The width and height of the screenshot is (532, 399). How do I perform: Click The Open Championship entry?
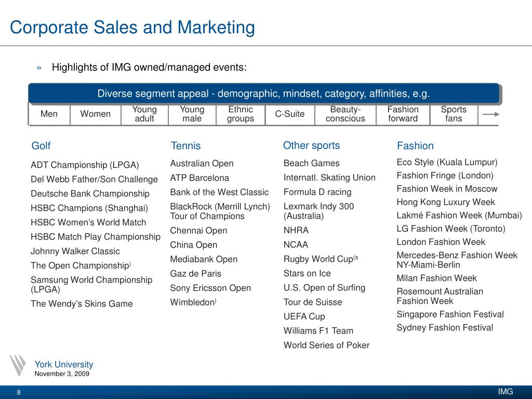(81, 265)
